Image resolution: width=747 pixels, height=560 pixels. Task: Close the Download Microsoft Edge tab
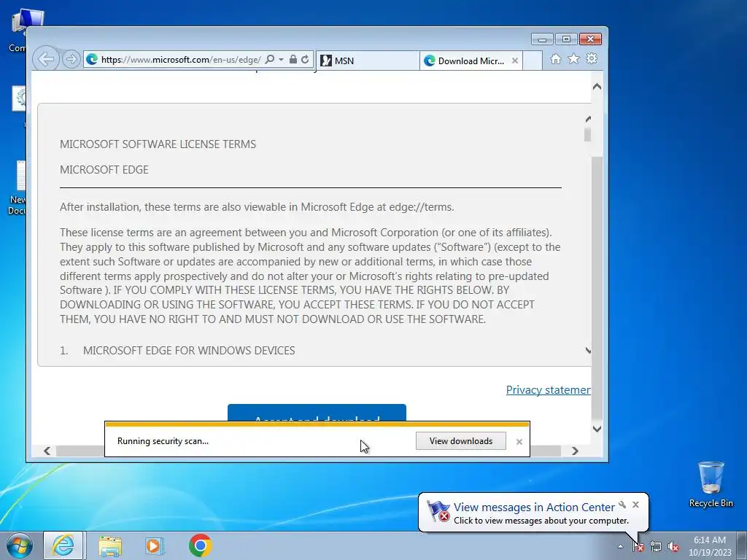[514, 61]
